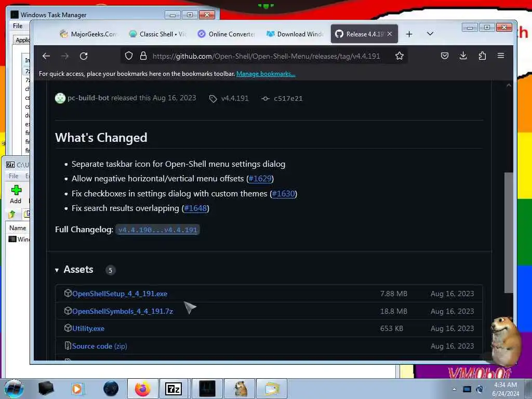
Task: Open the black box taskbar icon
Action: (x=46, y=389)
